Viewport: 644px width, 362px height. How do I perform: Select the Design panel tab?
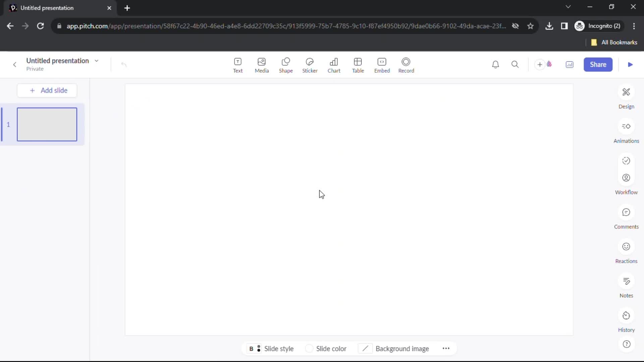(x=627, y=97)
